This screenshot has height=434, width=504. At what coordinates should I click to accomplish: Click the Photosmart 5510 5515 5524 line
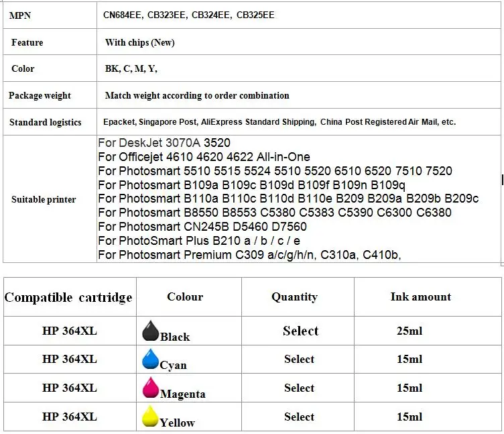coord(275,171)
